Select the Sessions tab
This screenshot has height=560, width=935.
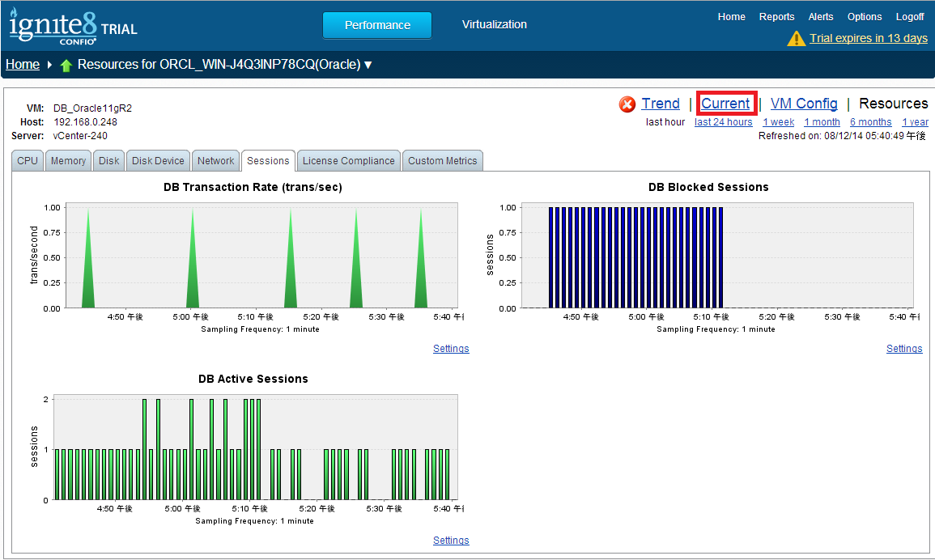coord(268,161)
